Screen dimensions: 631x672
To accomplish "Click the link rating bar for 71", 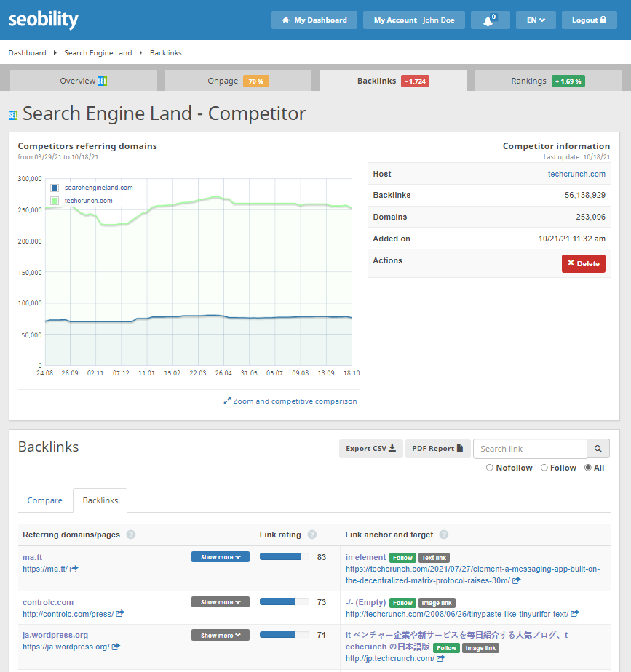I will [x=285, y=635].
